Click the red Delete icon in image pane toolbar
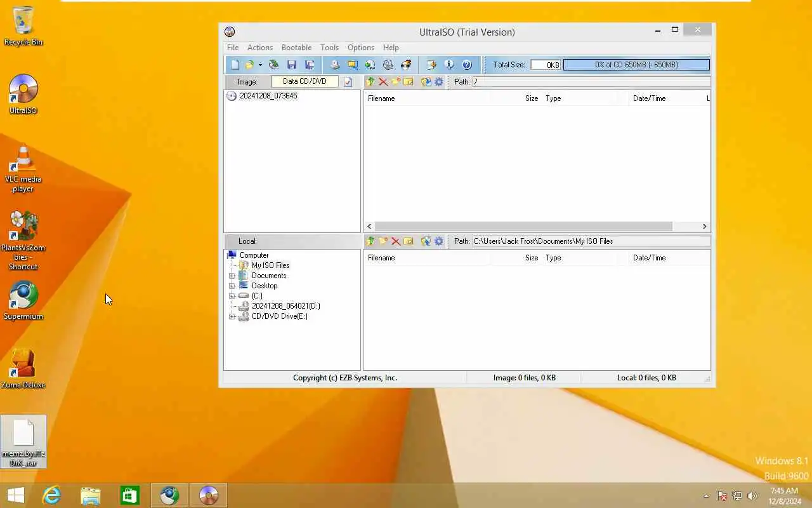Screen dimensions: 812x508 [x=383, y=82]
